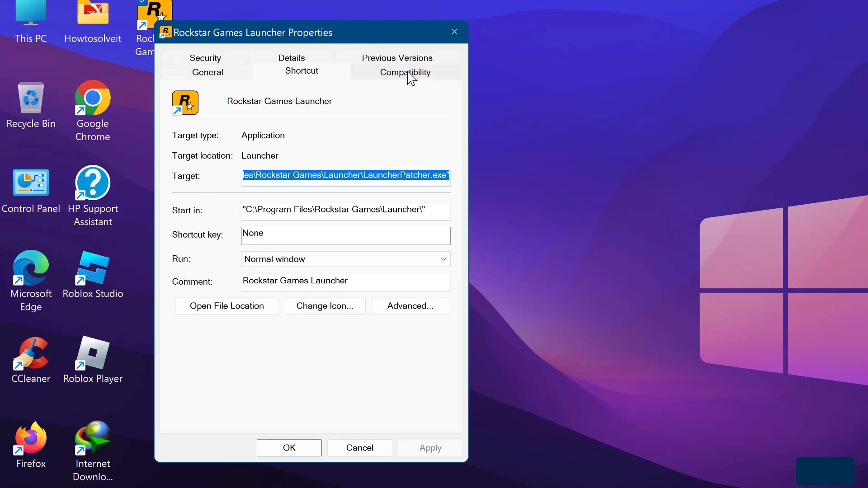Click Rockstar icon in Properties title bar
Image resolution: width=868 pixels, height=488 pixels.
coord(165,32)
